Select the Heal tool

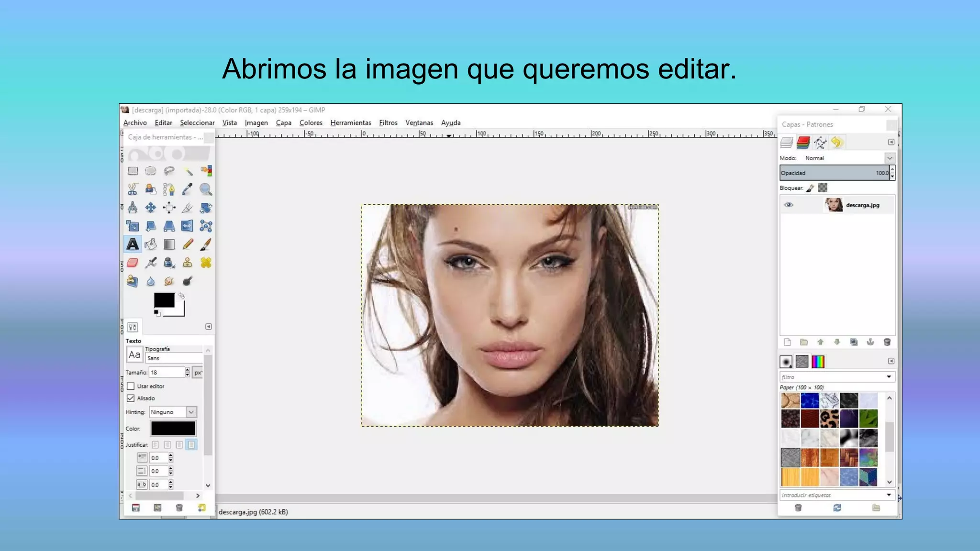(x=206, y=263)
